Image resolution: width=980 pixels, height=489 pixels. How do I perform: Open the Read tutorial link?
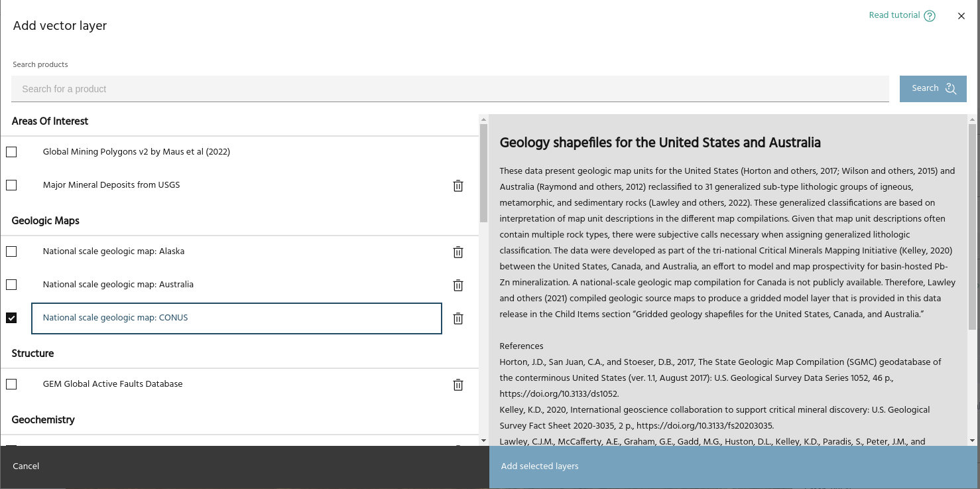(894, 15)
